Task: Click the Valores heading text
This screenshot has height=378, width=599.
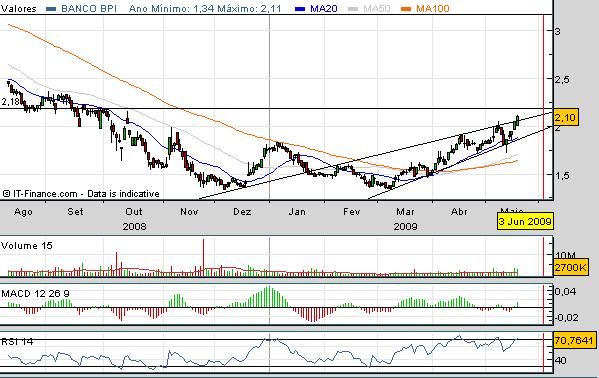Action: pyautogui.click(x=18, y=8)
